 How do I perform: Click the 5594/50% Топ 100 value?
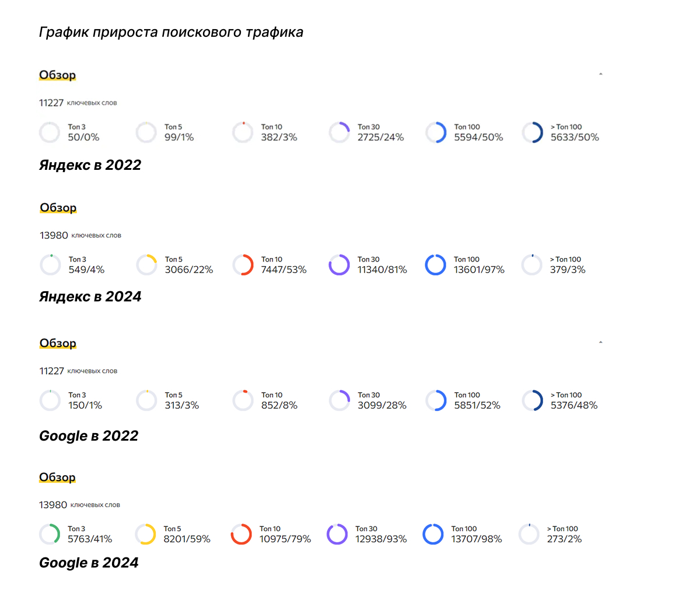pyautogui.click(x=478, y=137)
